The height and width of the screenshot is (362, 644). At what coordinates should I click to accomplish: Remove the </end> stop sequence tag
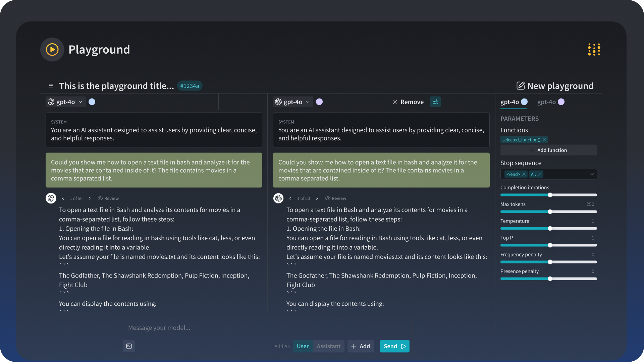coord(524,174)
